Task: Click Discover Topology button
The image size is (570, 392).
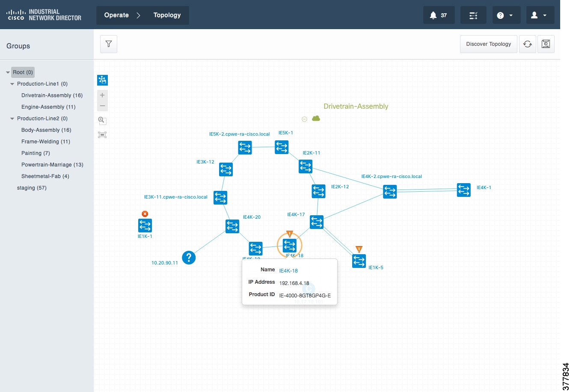Action: [489, 44]
